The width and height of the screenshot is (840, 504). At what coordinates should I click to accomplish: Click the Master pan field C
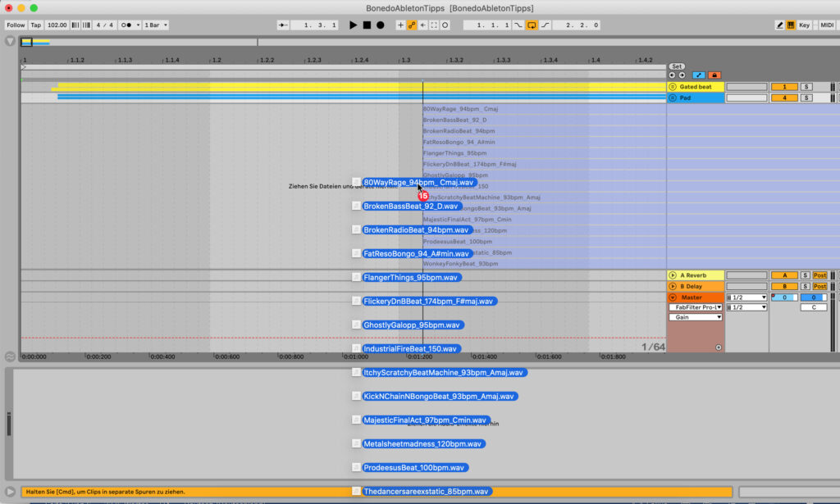pyautogui.click(x=814, y=307)
